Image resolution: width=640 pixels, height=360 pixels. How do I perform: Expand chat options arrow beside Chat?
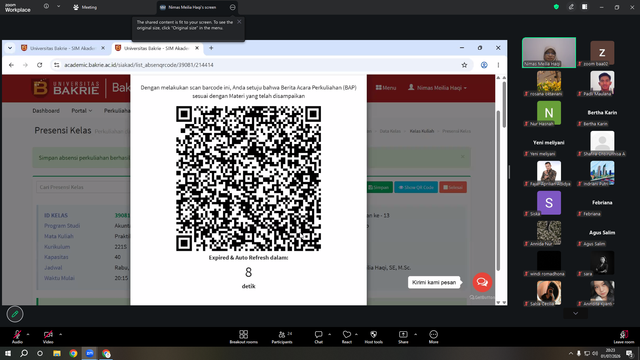[329, 334]
